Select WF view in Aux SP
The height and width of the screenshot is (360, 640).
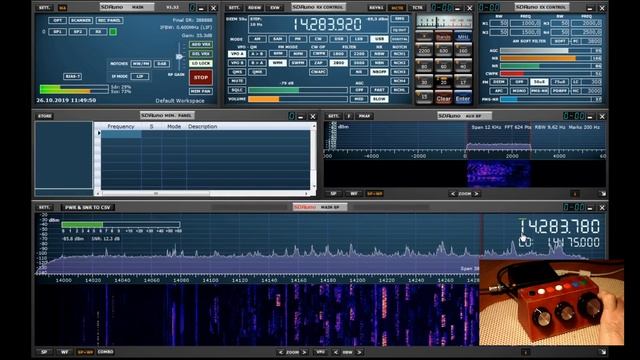[x=353, y=193]
